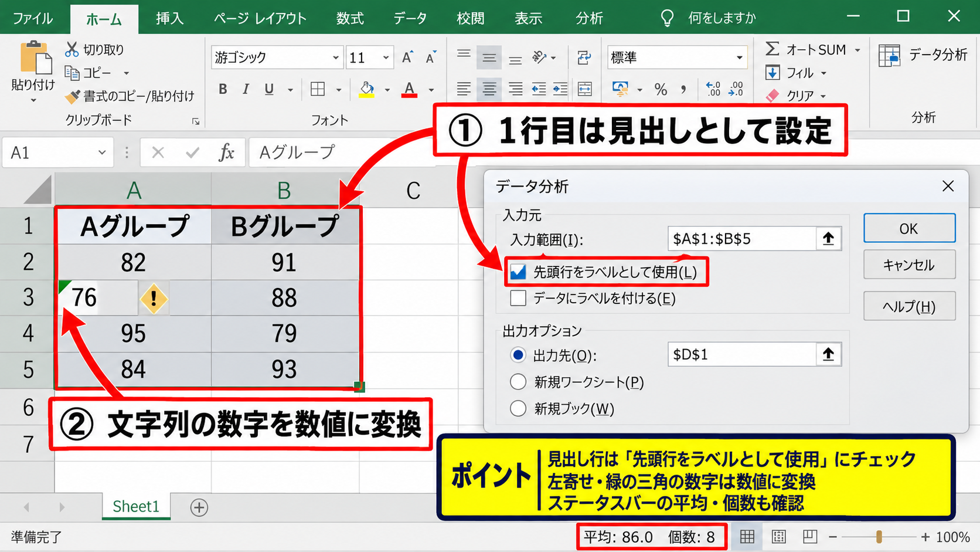
Task: Open the font name dropdown 游ゴシック
Action: (x=335, y=57)
